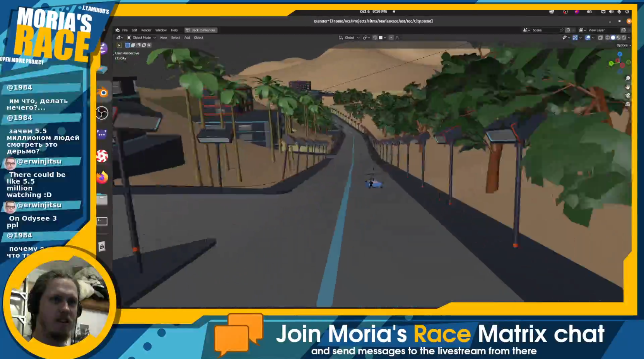Toggle X-ray view icon
This screenshot has width=644, height=359.
pyautogui.click(x=601, y=38)
